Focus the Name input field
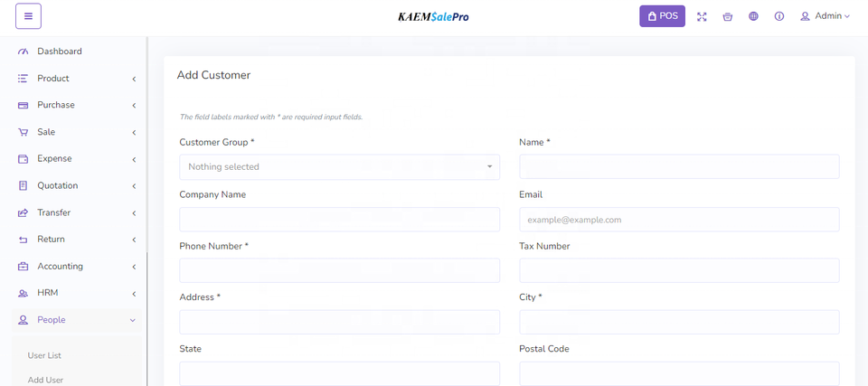 [x=679, y=166]
